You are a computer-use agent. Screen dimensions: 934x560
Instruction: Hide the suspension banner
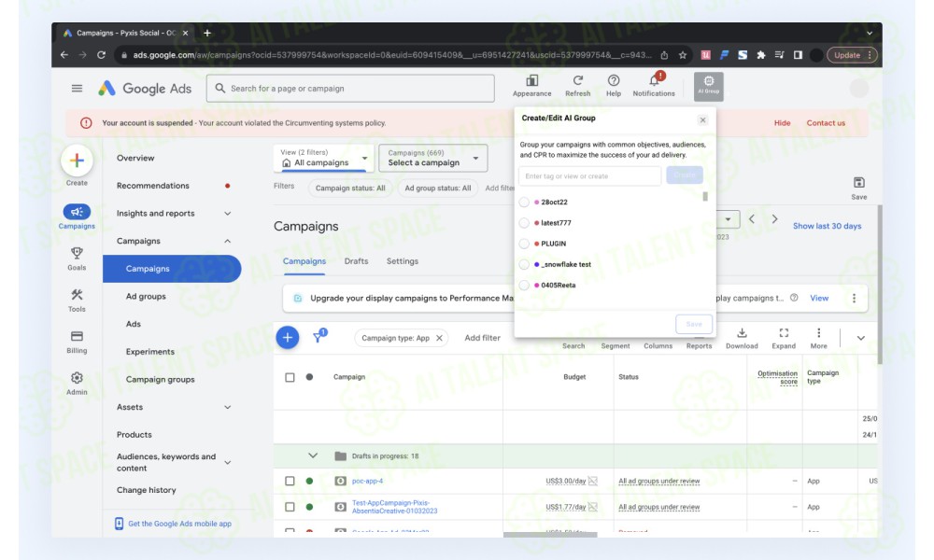(782, 123)
